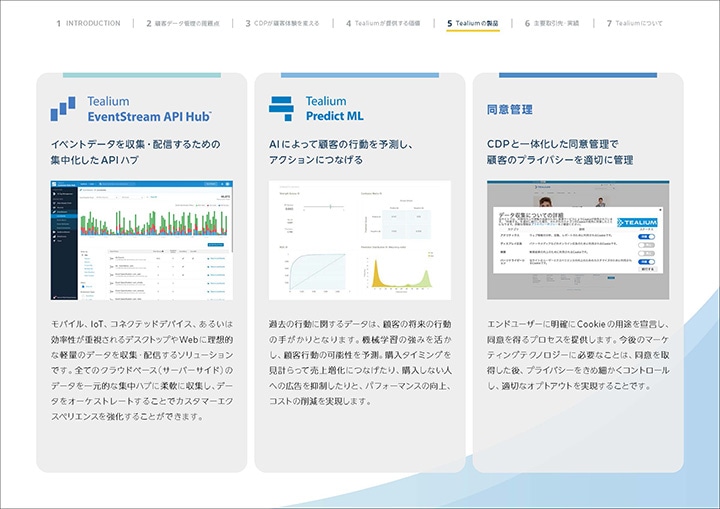Click the Tealium Predict ML title
The image size is (720, 509).
coord(334,109)
